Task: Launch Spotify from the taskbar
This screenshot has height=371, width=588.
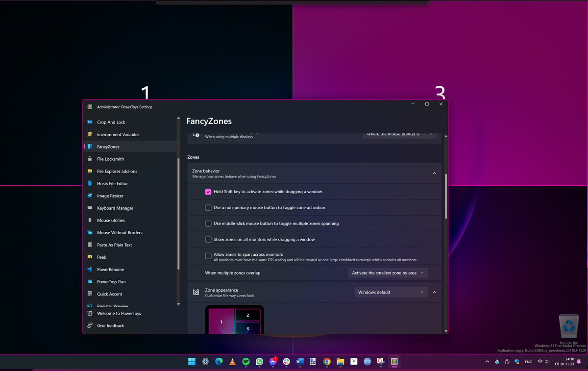Action: click(x=245, y=361)
